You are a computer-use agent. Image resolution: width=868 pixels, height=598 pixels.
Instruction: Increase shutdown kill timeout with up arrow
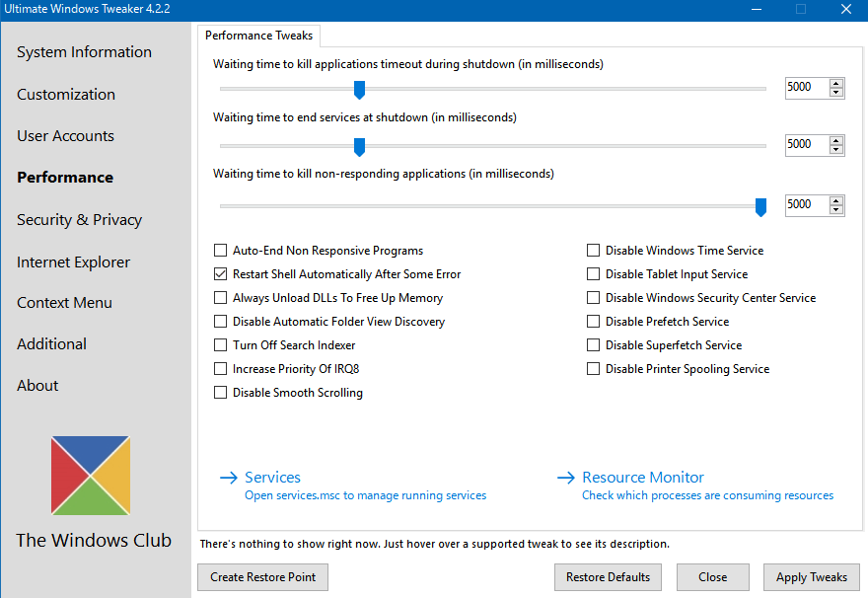(836, 83)
